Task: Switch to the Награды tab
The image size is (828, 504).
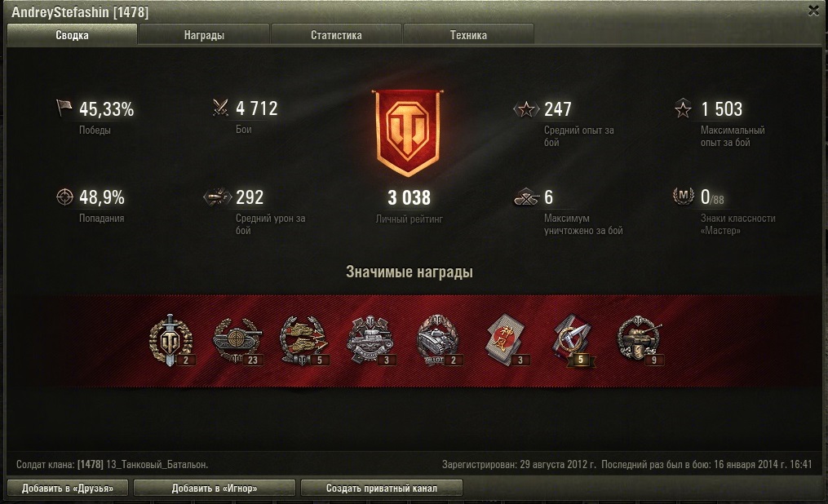Action: pos(204,35)
